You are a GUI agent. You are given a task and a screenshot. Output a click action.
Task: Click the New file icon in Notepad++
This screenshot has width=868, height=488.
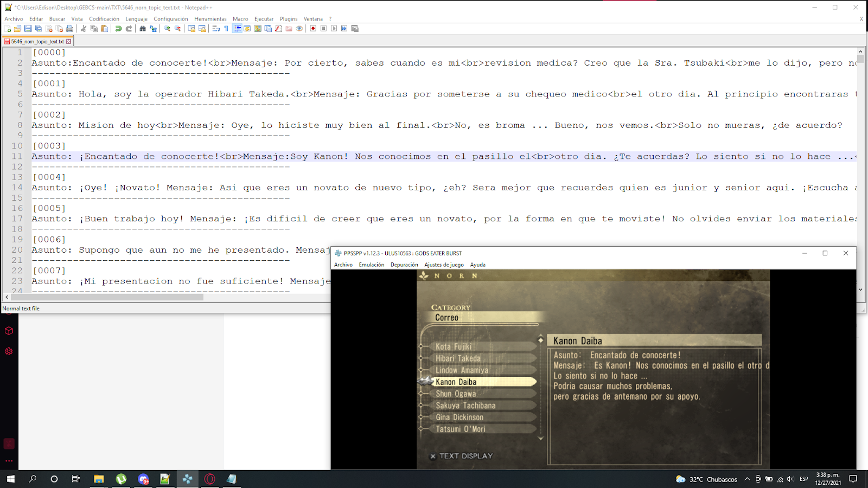[x=8, y=29]
